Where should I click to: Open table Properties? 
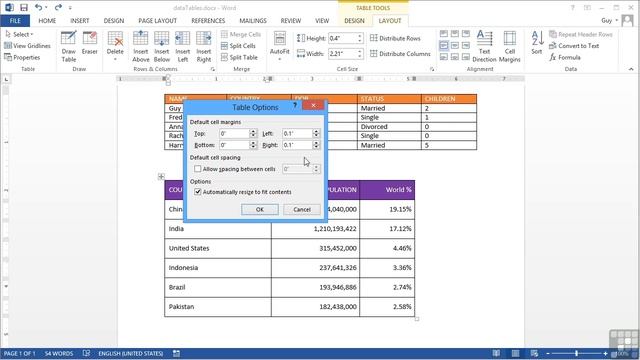tap(22, 58)
